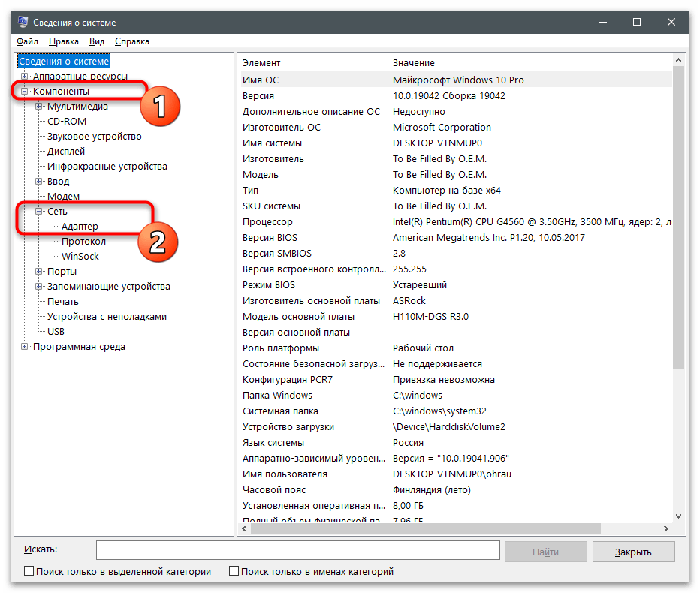Collapse the Сеть tree node

[39, 212]
